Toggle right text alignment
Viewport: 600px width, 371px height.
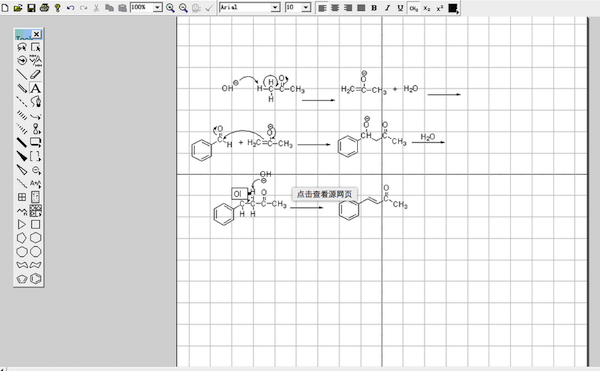pos(348,8)
